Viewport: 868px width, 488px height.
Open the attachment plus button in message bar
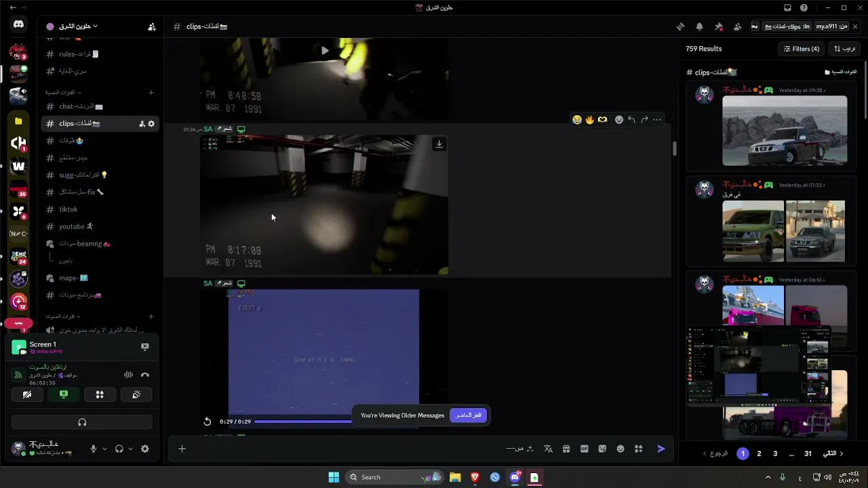182,449
